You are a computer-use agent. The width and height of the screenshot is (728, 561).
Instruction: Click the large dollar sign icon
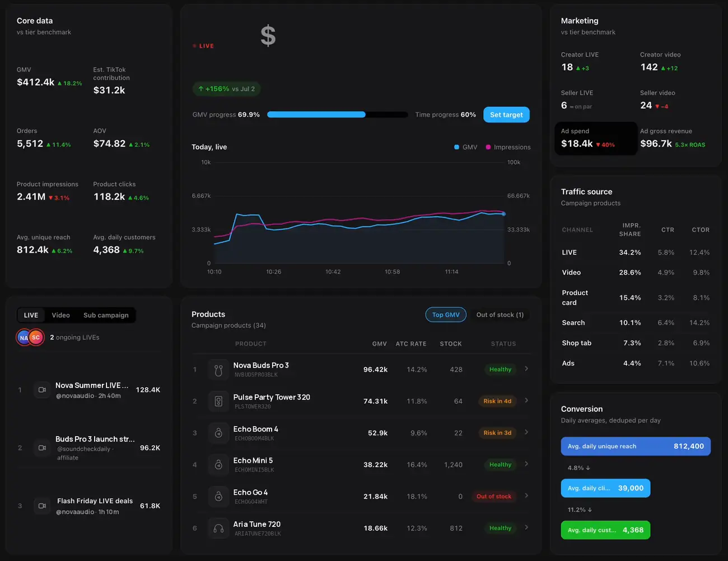point(268,36)
